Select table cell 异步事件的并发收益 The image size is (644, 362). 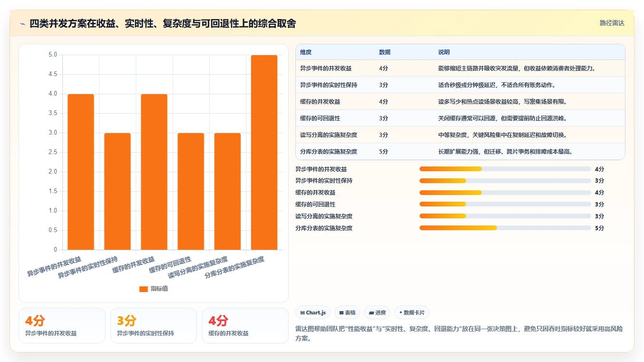tap(326, 68)
